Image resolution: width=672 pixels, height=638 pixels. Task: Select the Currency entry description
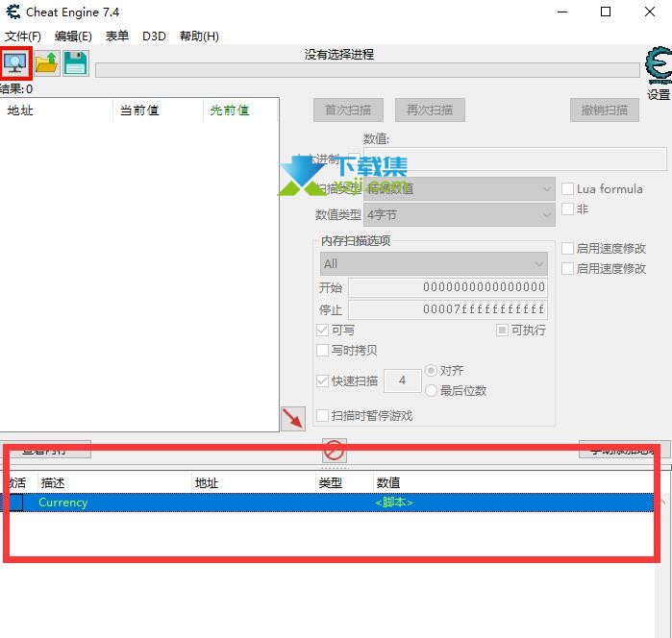[63, 503]
